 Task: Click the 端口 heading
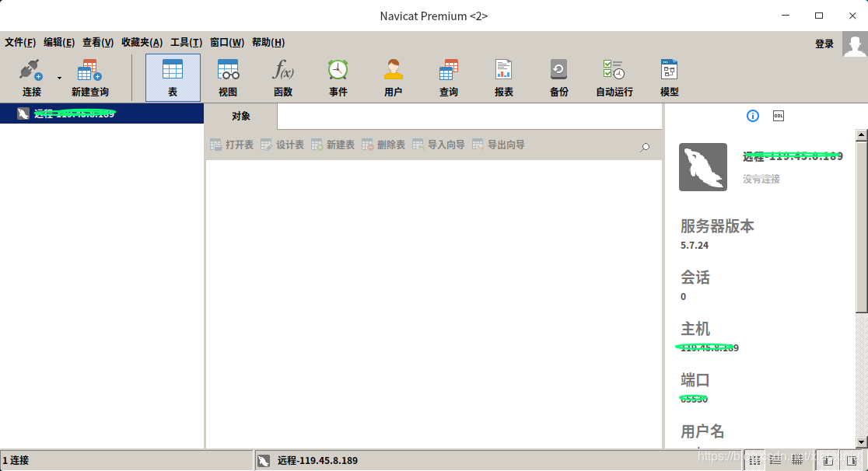coord(695,380)
